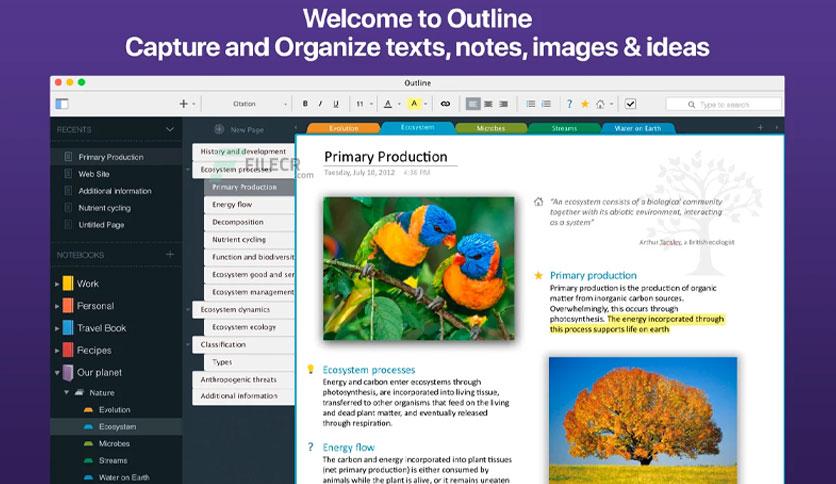Click the search field
Image resolution: width=836 pixels, height=484 pixels.
click(724, 104)
